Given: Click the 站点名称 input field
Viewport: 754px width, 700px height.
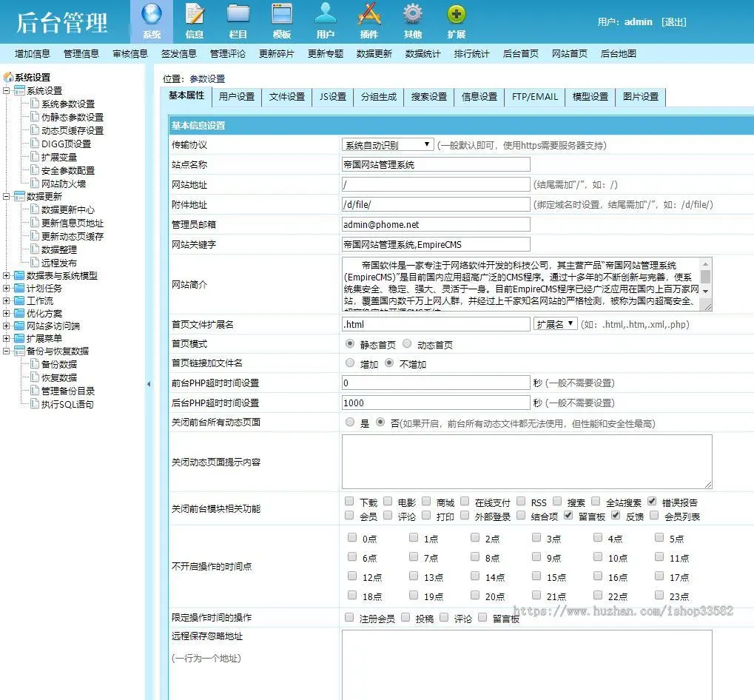Looking at the screenshot, I should pos(436,164).
